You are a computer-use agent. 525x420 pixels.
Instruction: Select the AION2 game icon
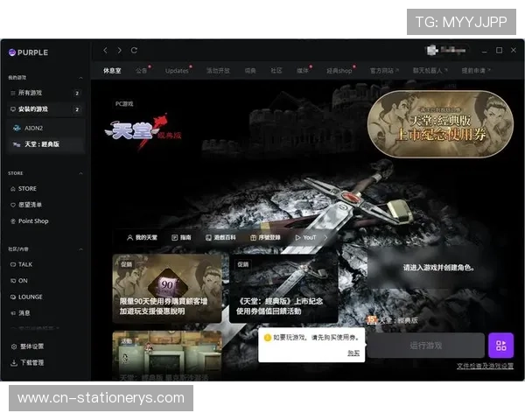click(16, 128)
